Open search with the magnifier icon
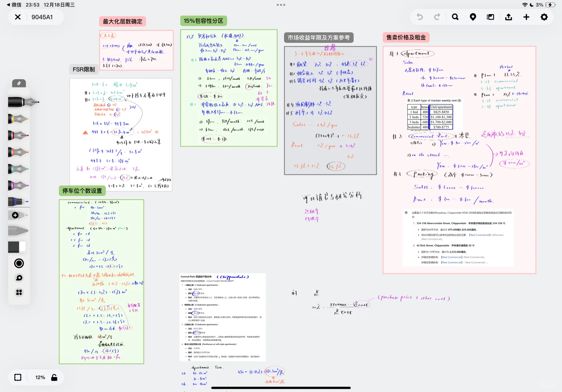 click(455, 17)
